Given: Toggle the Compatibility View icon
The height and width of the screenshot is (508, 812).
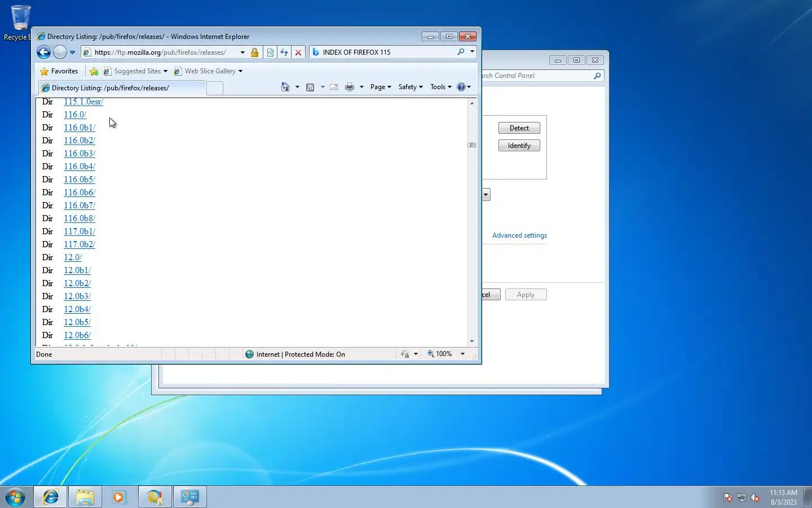Looking at the screenshot, I should tap(270, 52).
